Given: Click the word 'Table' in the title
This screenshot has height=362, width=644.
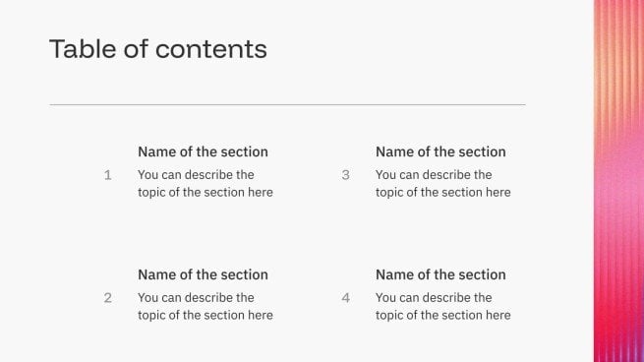Looking at the screenshot, I should (x=83, y=49).
